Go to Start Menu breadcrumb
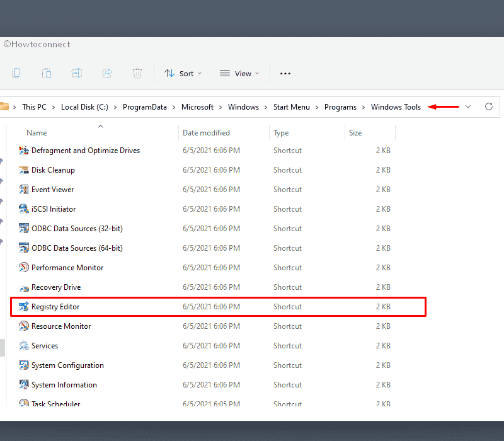 point(292,107)
